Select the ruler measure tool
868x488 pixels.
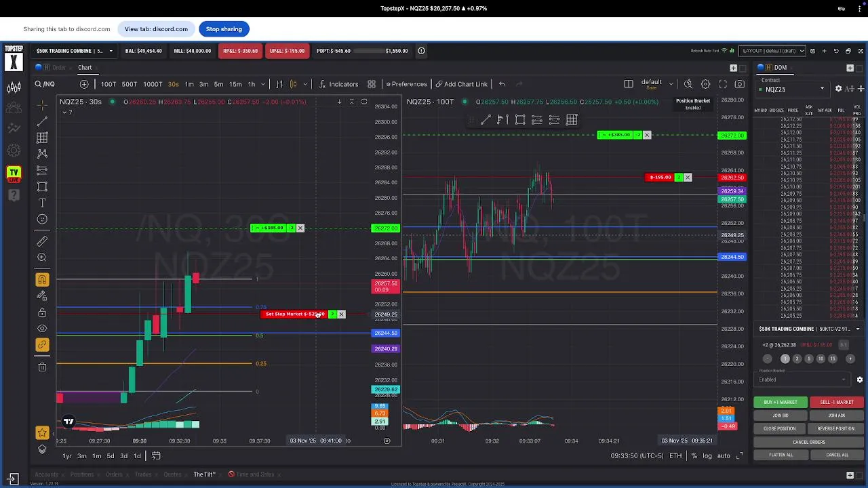pos(42,241)
